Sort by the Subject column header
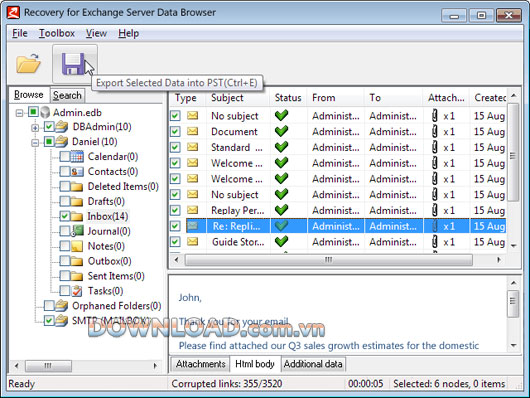This screenshot has height=398, width=530. click(238, 98)
